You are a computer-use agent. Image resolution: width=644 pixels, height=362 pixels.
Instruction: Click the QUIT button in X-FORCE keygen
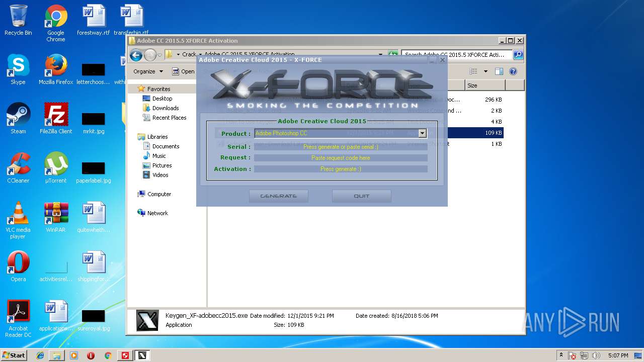(361, 196)
